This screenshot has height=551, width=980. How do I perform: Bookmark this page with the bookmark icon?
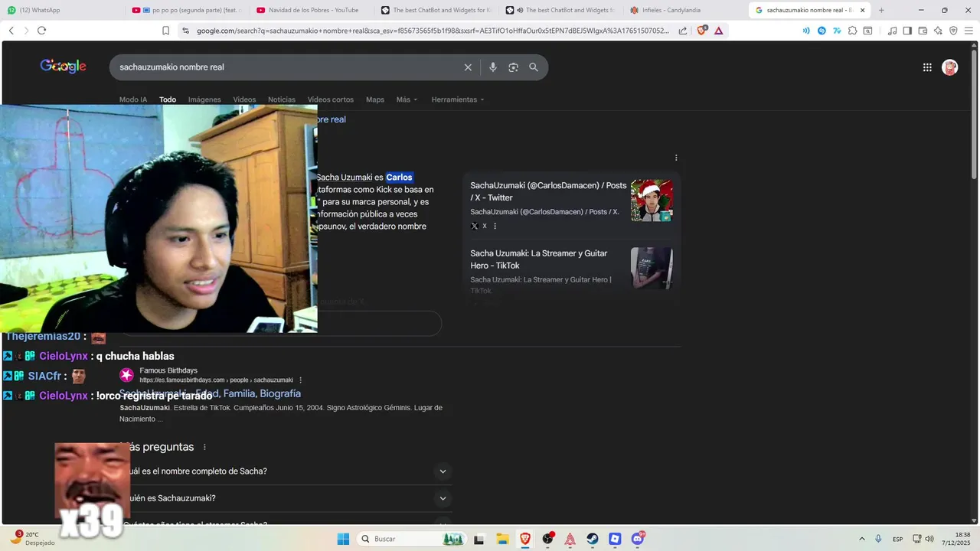coord(165,31)
